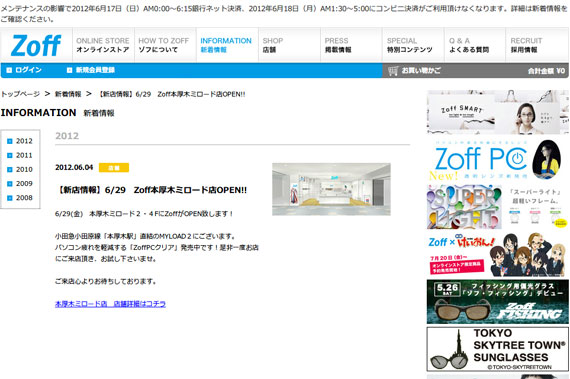
Task: Open the SUPER LIGHT banner
Action: (498, 207)
